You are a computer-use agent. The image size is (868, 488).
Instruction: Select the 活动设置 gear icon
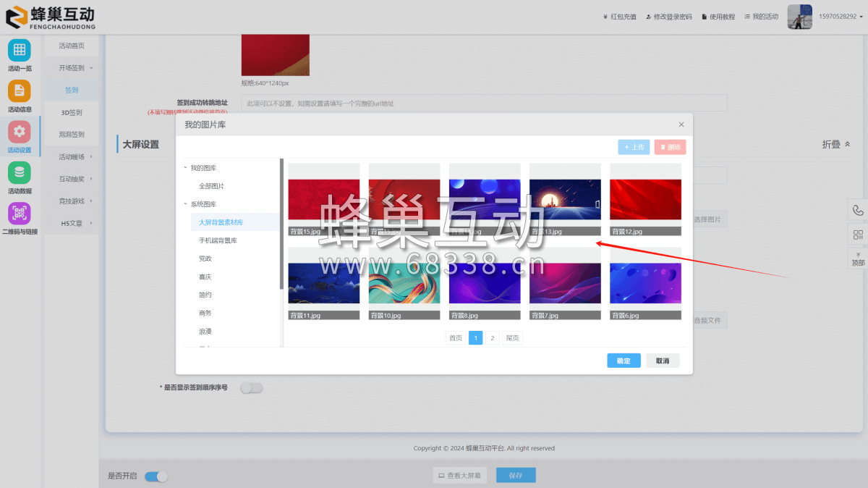[20, 132]
